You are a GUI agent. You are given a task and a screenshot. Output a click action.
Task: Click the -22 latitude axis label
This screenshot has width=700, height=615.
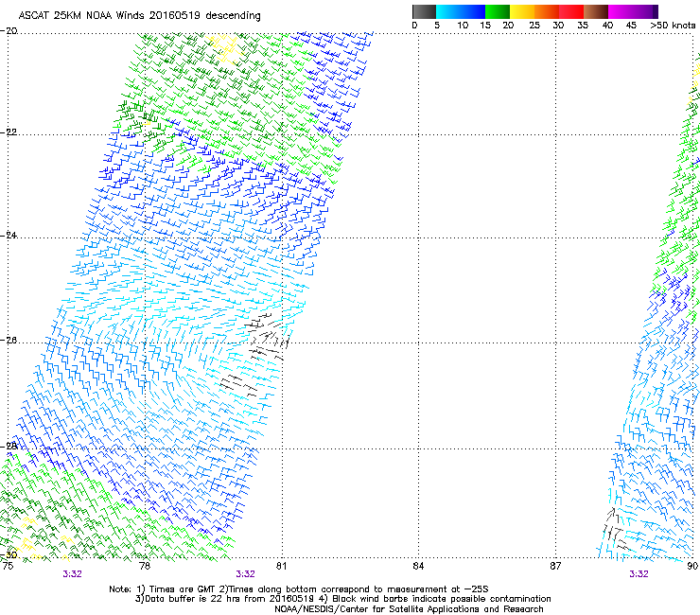click(x=9, y=132)
